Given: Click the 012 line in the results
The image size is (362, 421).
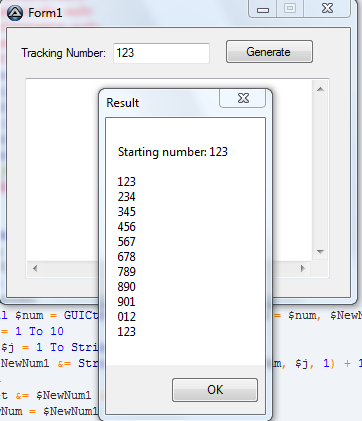Looking at the screenshot, I should click(x=127, y=317).
